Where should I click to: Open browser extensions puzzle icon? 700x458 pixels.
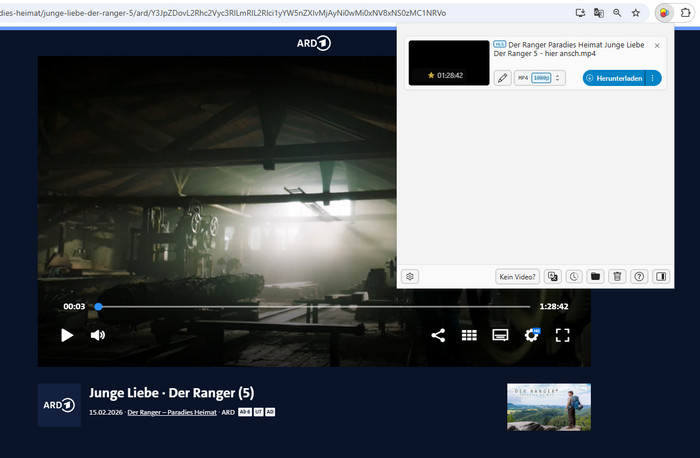point(685,13)
